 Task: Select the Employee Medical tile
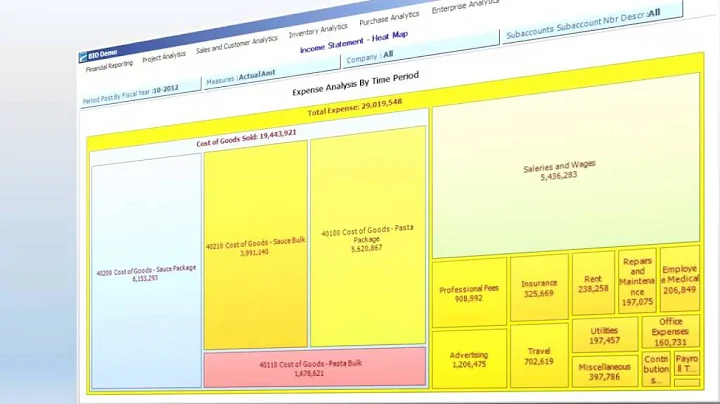(x=680, y=278)
